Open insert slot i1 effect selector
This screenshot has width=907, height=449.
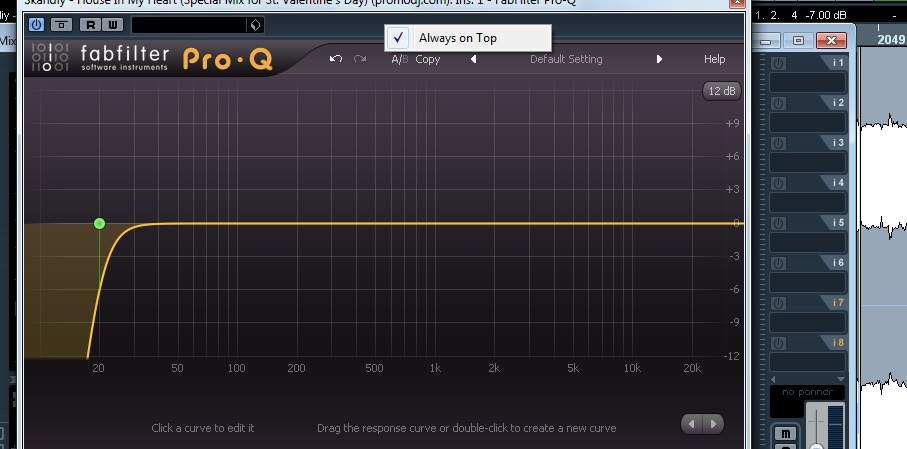click(808, 82)
